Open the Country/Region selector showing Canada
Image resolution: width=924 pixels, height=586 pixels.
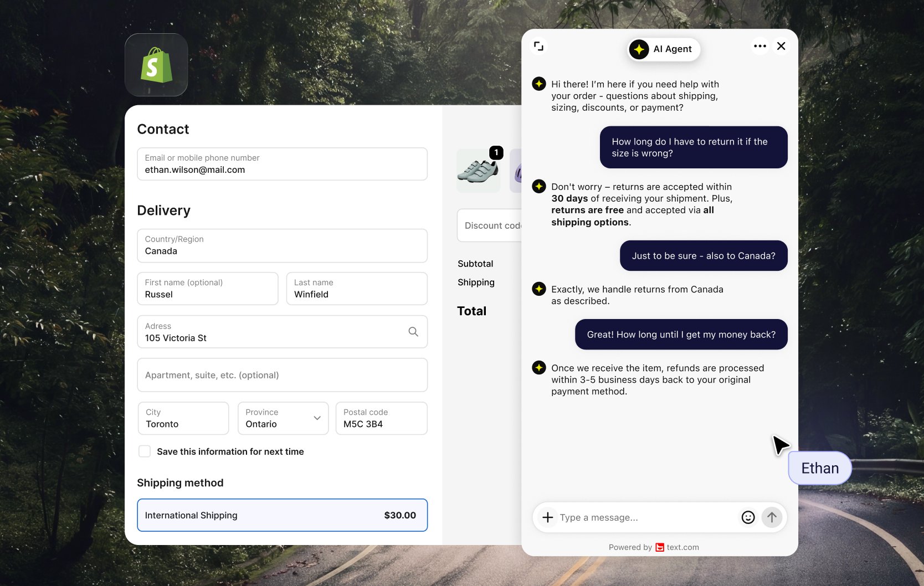tap(282, 245)
